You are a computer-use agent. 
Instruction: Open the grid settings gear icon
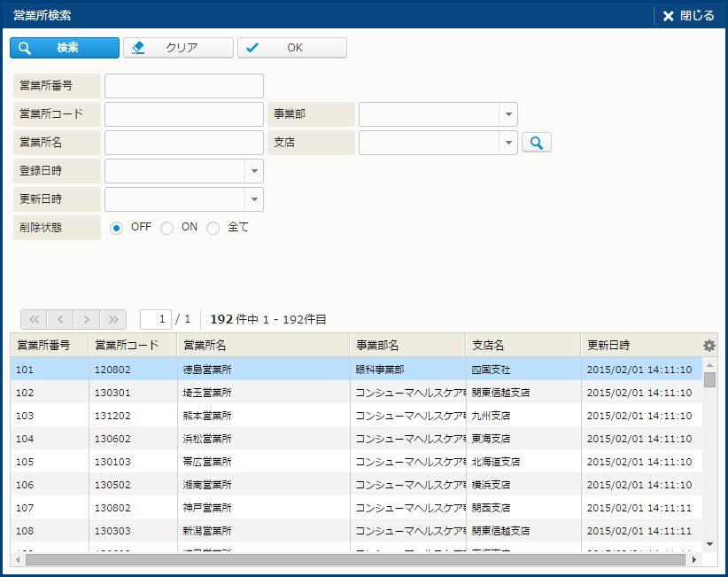(x=709, y=346)
